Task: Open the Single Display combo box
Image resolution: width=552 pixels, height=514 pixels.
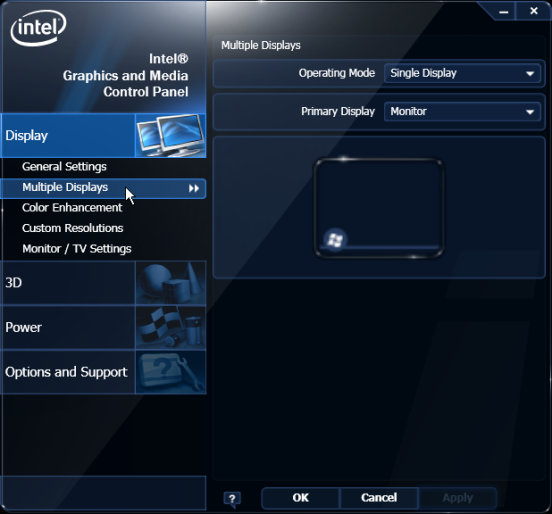Action: pyautogui.click(x=462, y=73)
